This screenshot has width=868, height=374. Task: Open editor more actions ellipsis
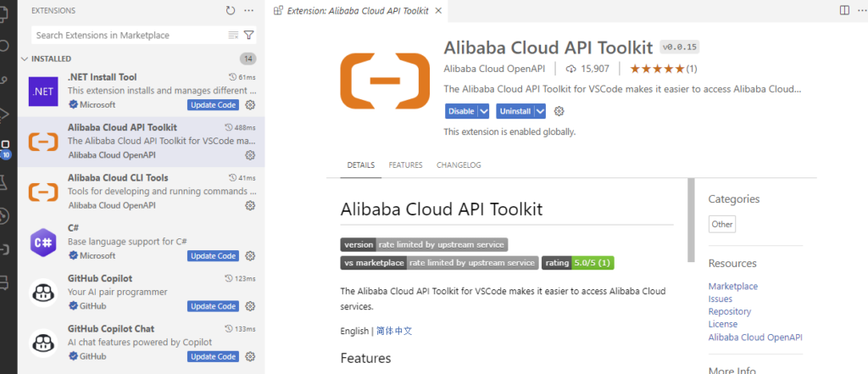pyautogui.click(x=862, y=10)
